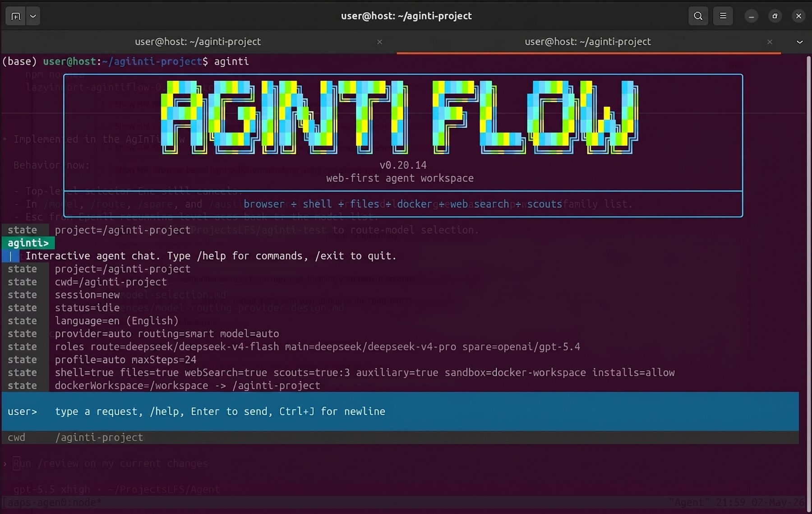Image resolution: width=812 pixels, height=514 pixels.
Task: Click the 'aginti' command on the shell line
Action: point(231,61)
